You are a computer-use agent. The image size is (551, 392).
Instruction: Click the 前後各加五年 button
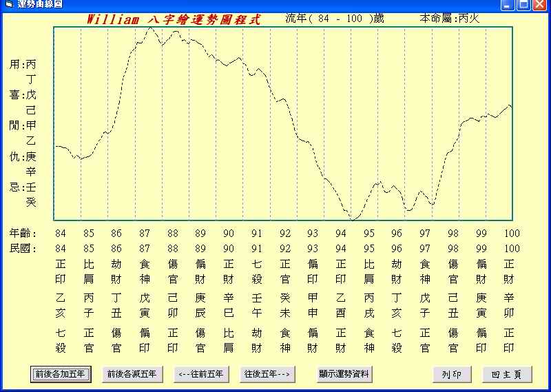[61, 374]
